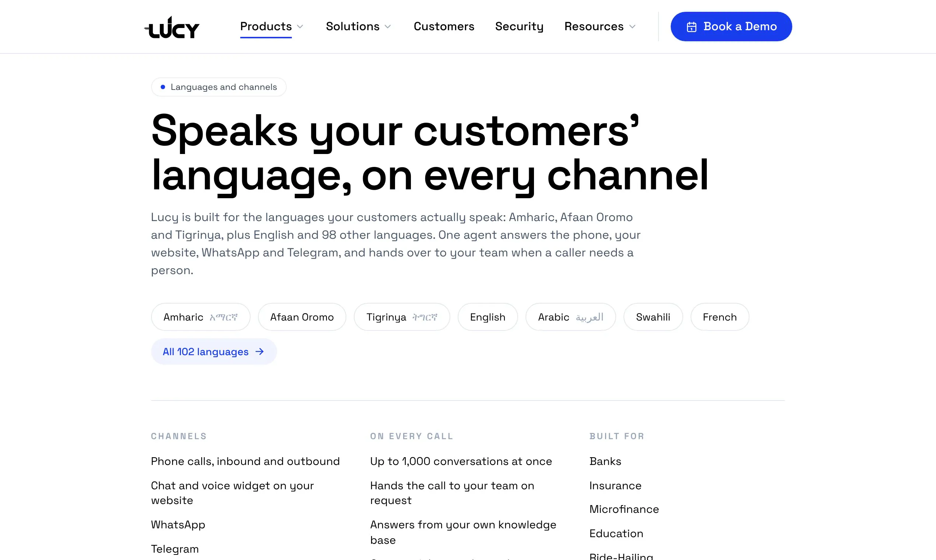Expand the Resources chevron
The width and height of the screenshot is (936, 560).
click(633, 27)
